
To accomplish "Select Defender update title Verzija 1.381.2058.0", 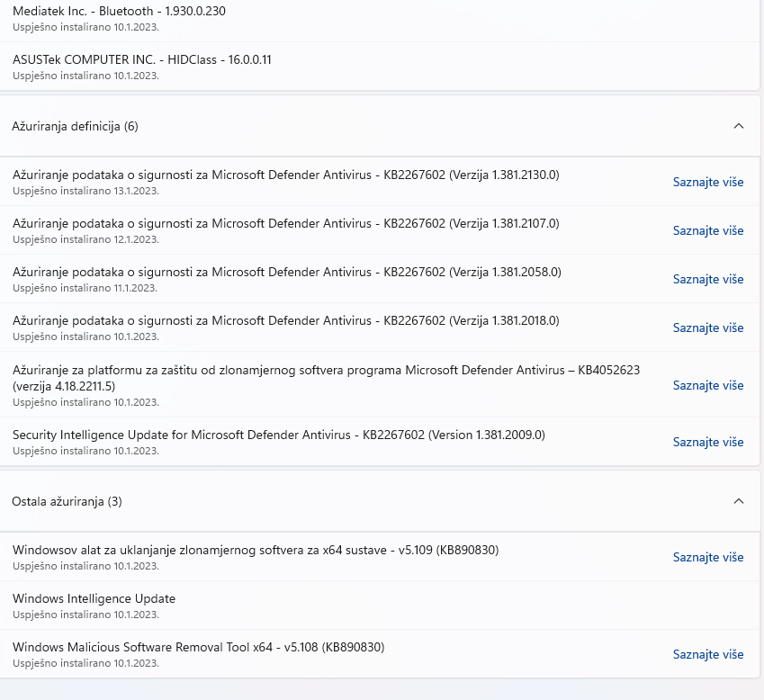I will click(x=287, y=273).
